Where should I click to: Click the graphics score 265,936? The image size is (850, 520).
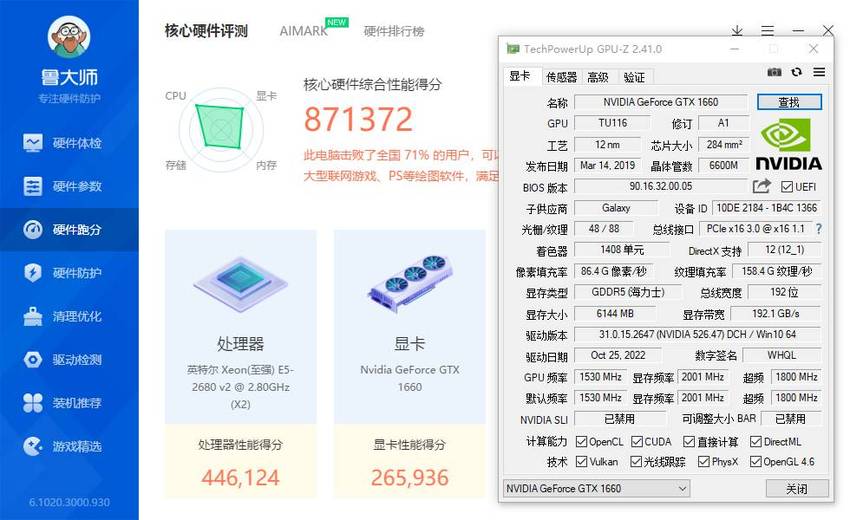coord(410,478)
